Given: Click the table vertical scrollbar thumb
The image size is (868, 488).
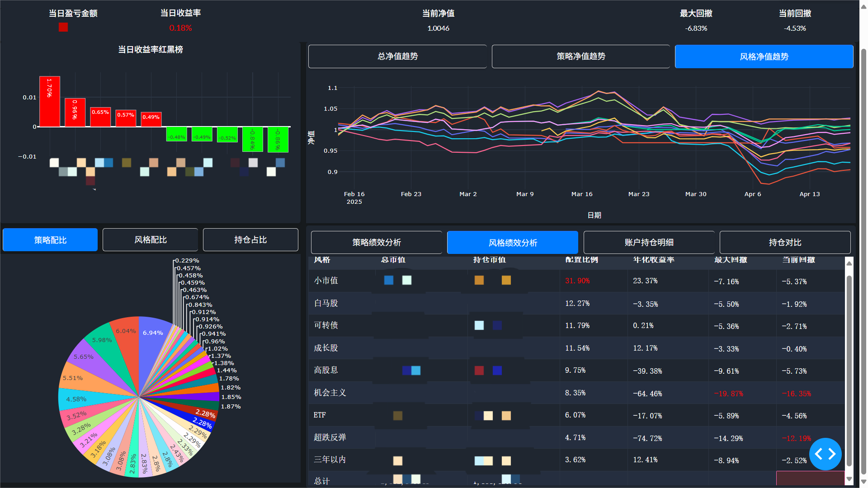Looking at the screenshot, I should pyautogui.click(x=849, y=371).
